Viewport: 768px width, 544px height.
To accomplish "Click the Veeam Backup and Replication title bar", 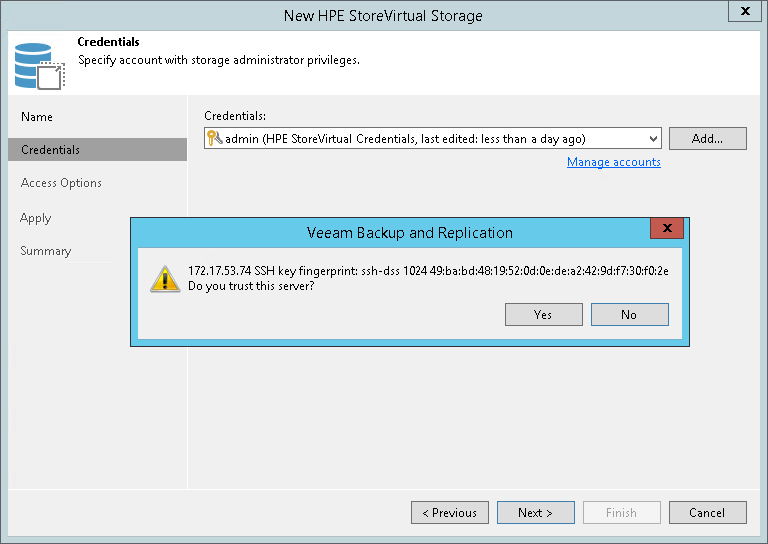I will click(x=409, y=233).
